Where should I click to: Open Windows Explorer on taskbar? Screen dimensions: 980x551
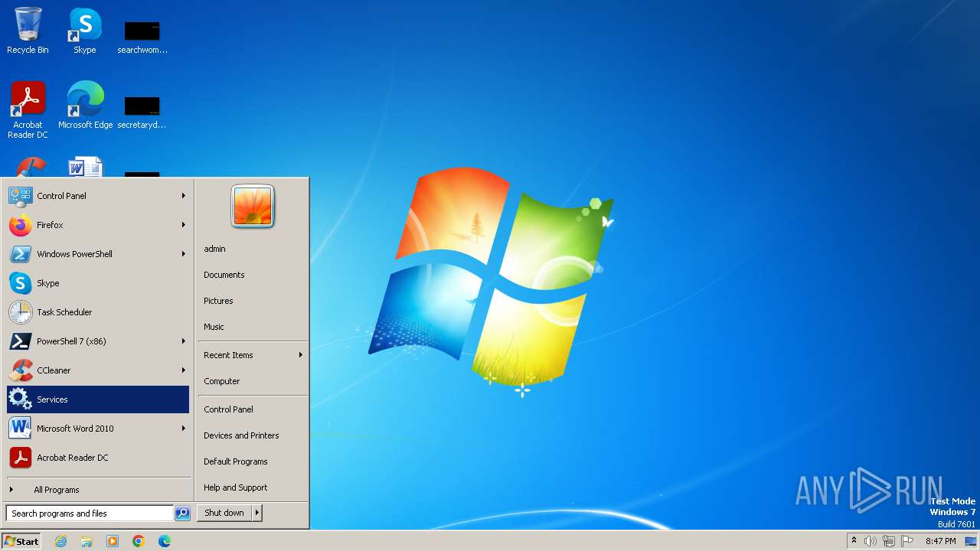coord(87,541)
